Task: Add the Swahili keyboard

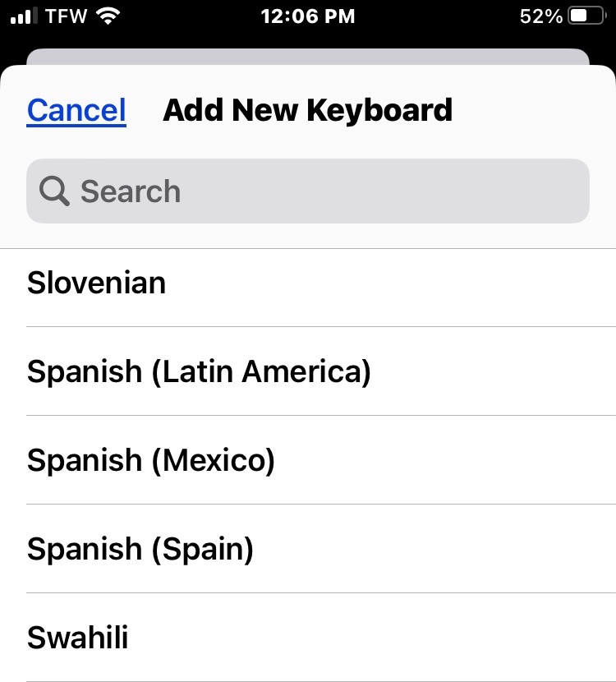Action: click(x=308, y=638)
